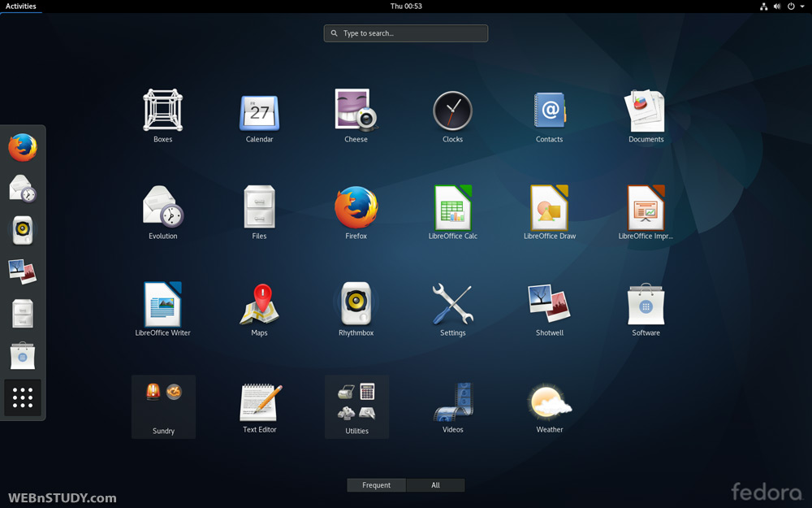Click the network status icon
The height and width of the screenshot is (508, 812).
pos(764,7)
